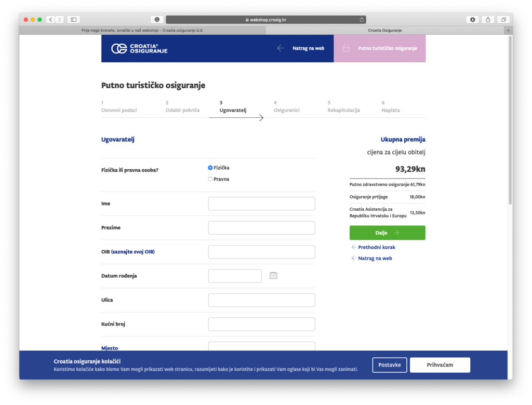
Task: Reload the page from address bar
Action: [x=362, y=20]
